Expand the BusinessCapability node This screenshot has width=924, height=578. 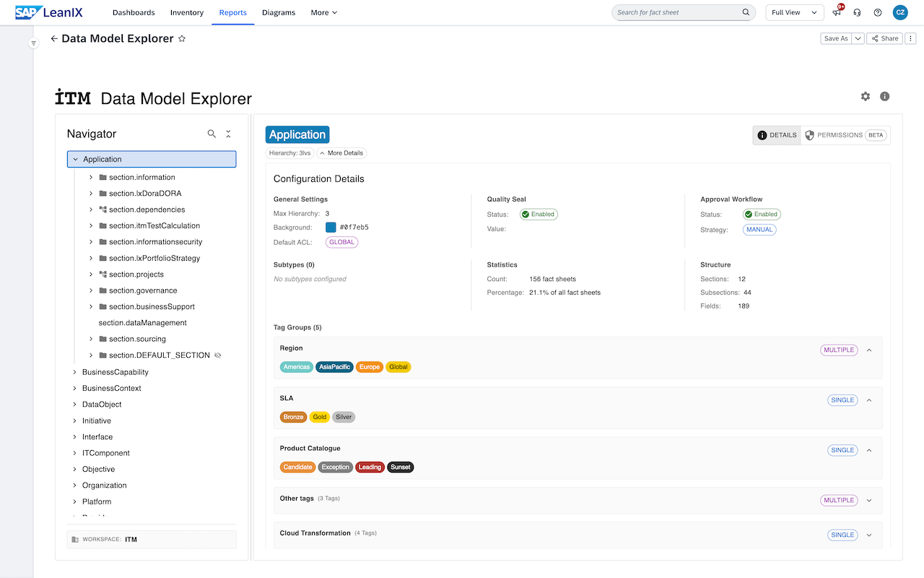[x=74, y=372]
